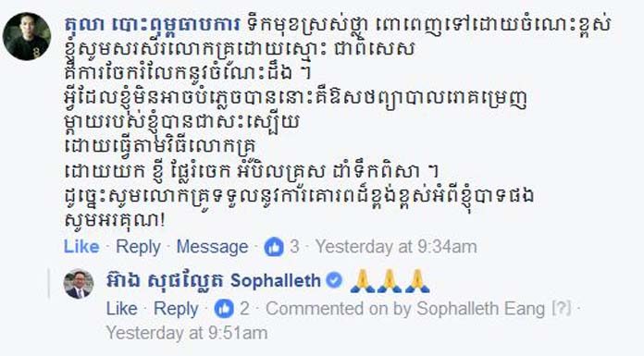Open the Sophalleth profile name link
644x356 pixels.
coord(213,281)
